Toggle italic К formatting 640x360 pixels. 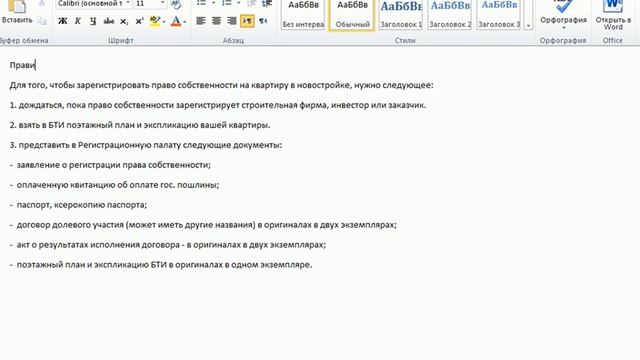(x=78, y=21)
